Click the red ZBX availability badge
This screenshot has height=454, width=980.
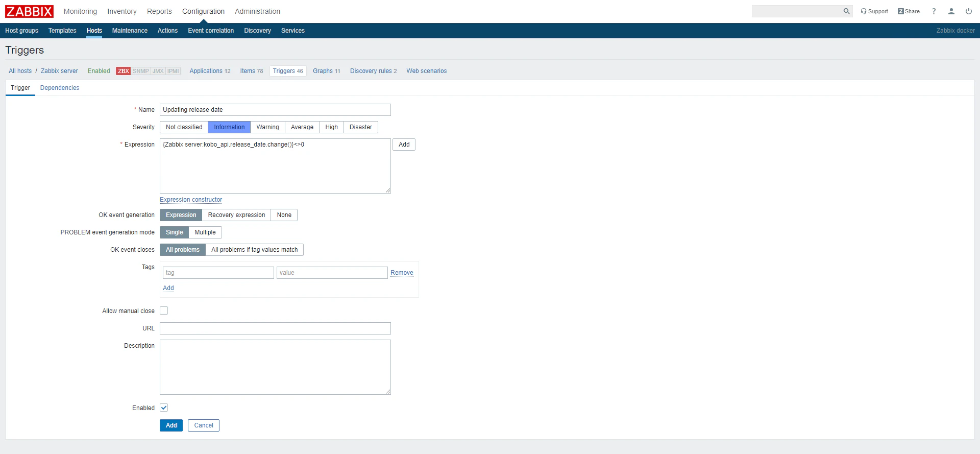(124, 71)
